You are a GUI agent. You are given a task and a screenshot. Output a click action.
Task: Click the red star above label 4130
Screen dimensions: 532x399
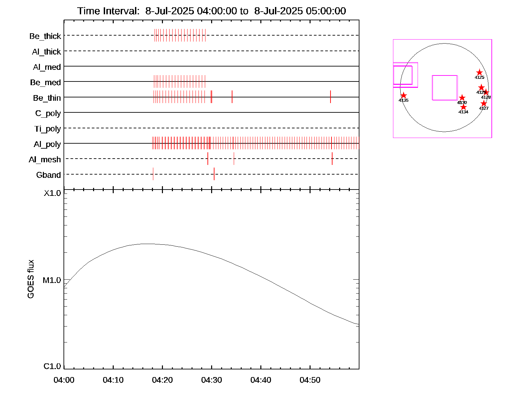(x=462, y=98)
